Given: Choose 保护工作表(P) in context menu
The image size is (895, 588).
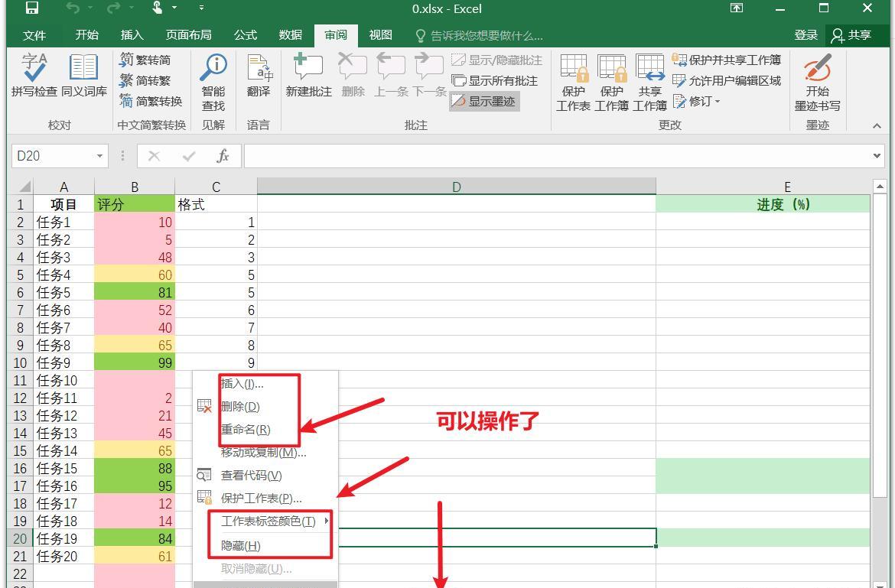Looking at the screenshot, I should [x=266, y=498].
